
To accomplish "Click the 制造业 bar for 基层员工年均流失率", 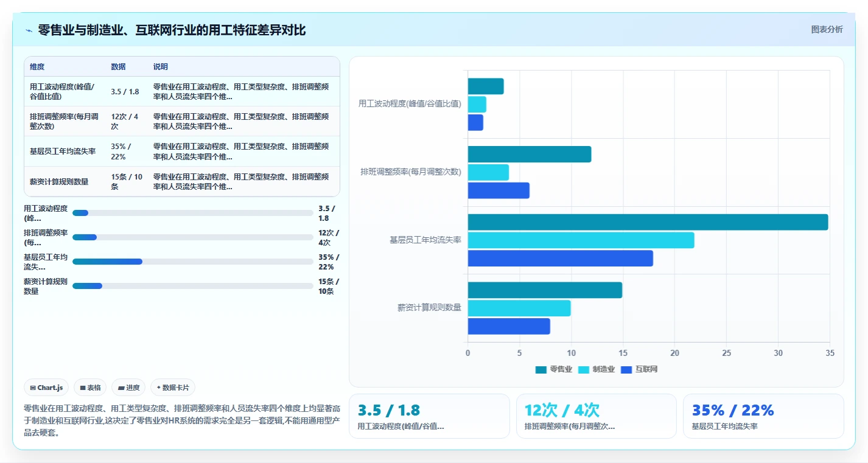I will coord(581,240).
